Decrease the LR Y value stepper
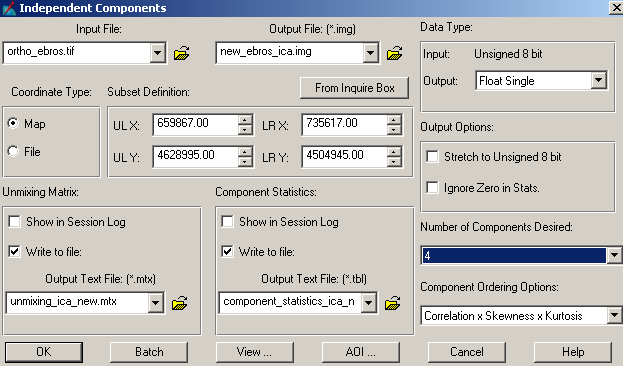623x366 pixels. tap(394, 161)
